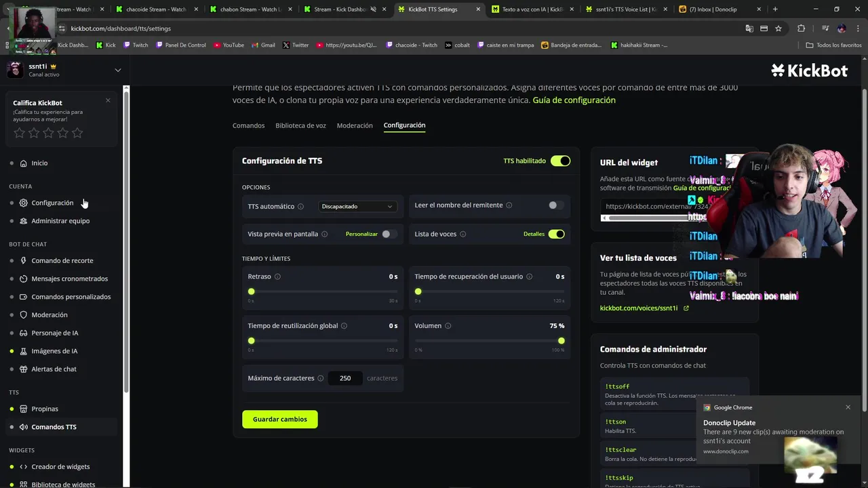Click the Personalizar link
The width and height of the screenshot is (868, 488).
361,234
